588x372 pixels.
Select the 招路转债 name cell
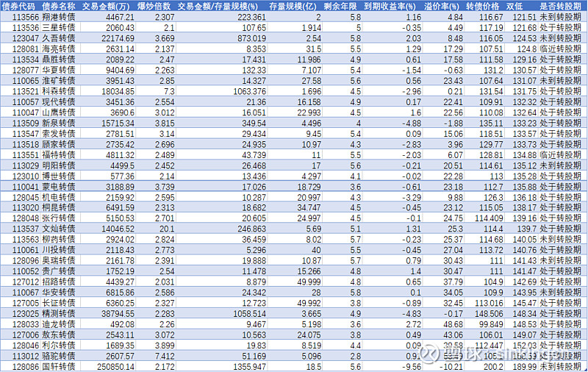click(x=58, y=282)
